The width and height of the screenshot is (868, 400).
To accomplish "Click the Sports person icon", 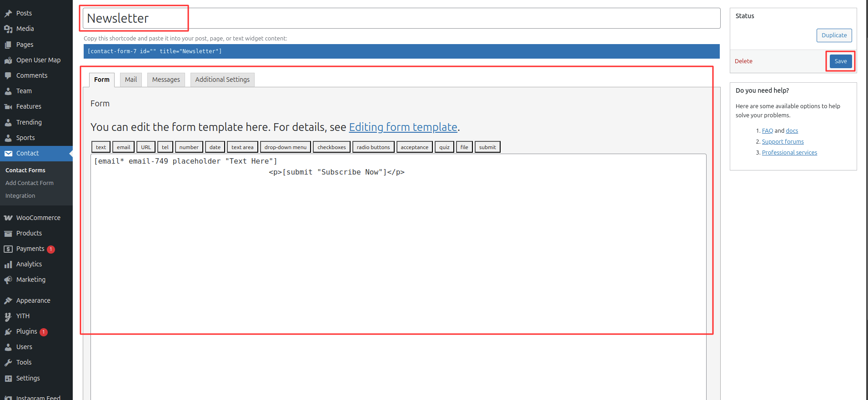I will pos(8,138).
